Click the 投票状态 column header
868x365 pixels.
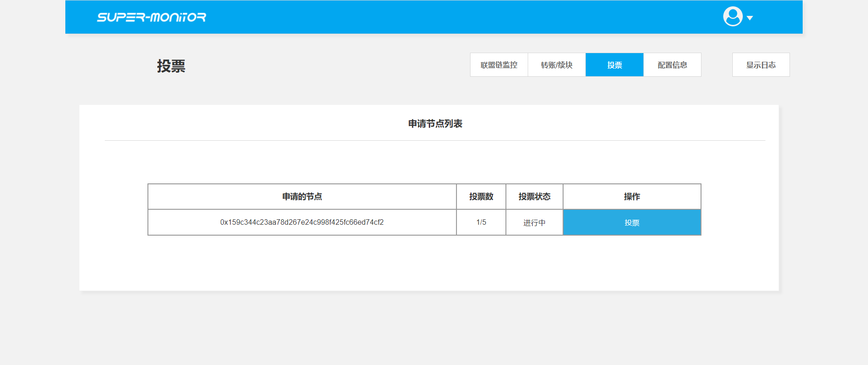click(x=534, y=197)
